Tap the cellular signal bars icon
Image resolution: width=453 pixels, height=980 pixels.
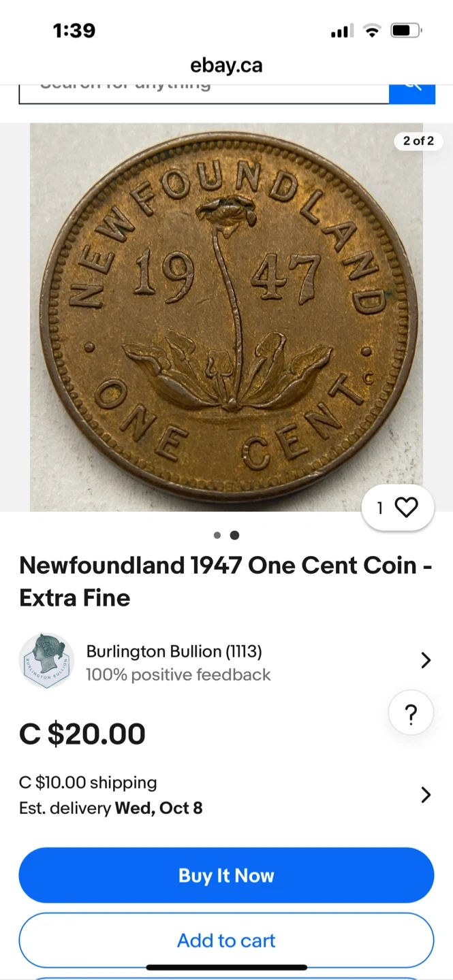coord(341,31)
